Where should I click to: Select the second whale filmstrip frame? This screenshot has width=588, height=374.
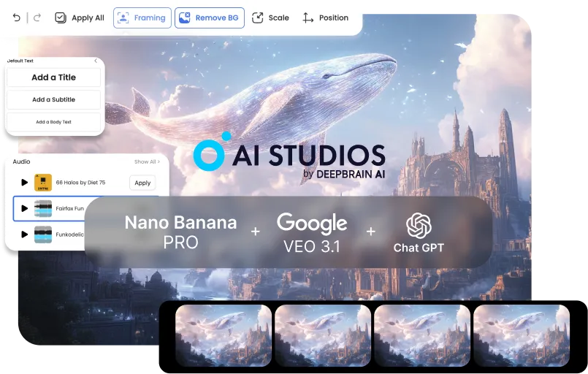pyautogui.click(x=323, y=335)
